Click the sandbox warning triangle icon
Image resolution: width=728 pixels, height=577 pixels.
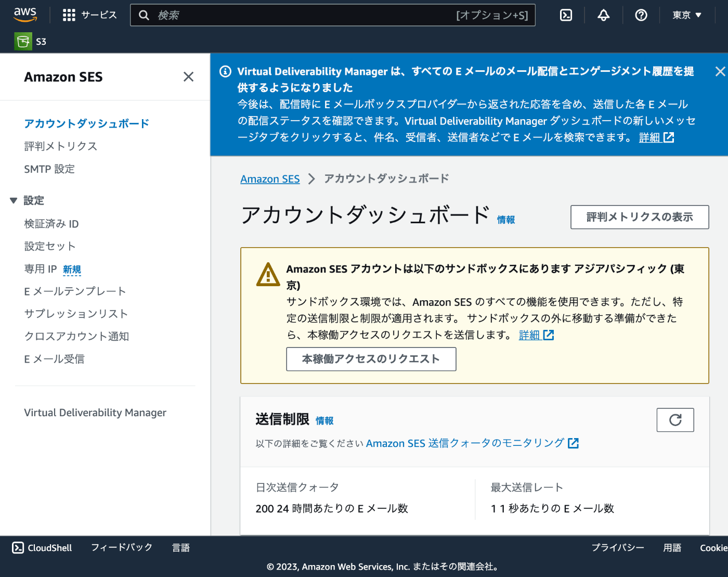coord(268,274)
